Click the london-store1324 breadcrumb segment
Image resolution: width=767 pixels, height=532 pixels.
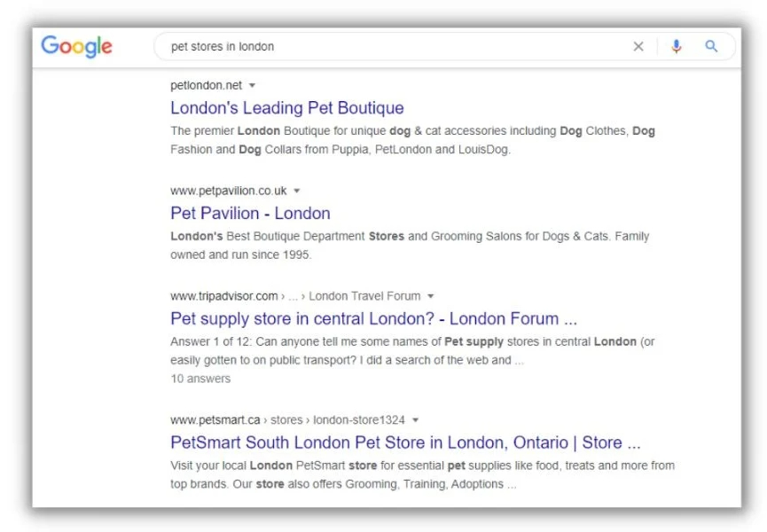357,419
